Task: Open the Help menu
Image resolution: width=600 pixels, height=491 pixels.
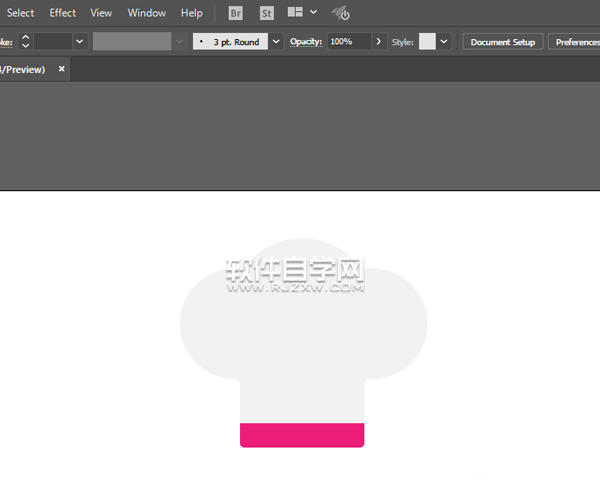Action: click(192, 13)
